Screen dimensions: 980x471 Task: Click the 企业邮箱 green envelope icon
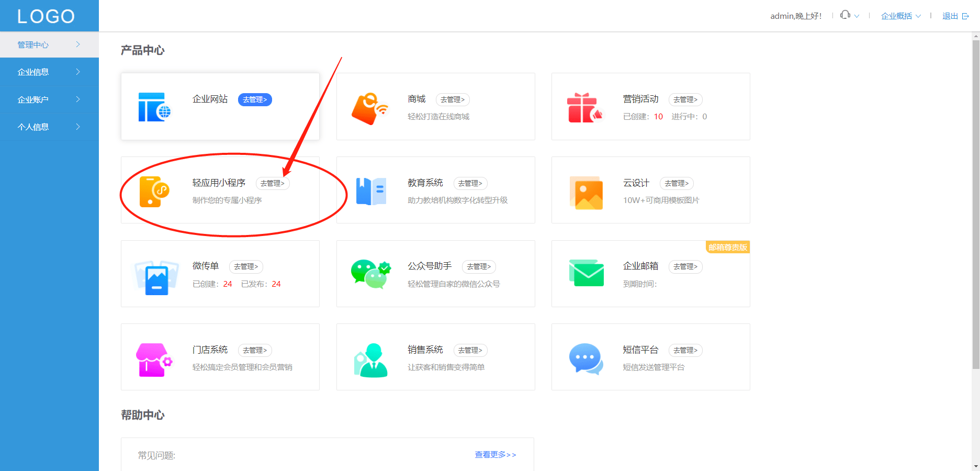[587, 273]
